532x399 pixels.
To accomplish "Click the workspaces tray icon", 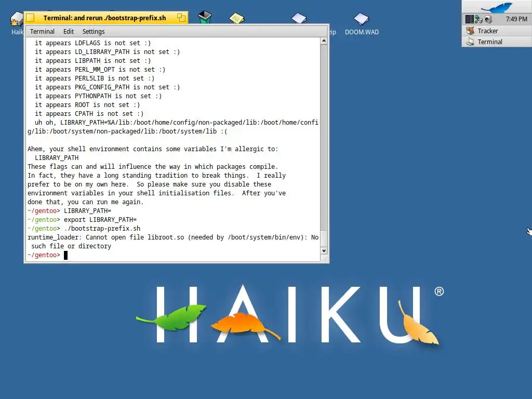I will (469, 19).
